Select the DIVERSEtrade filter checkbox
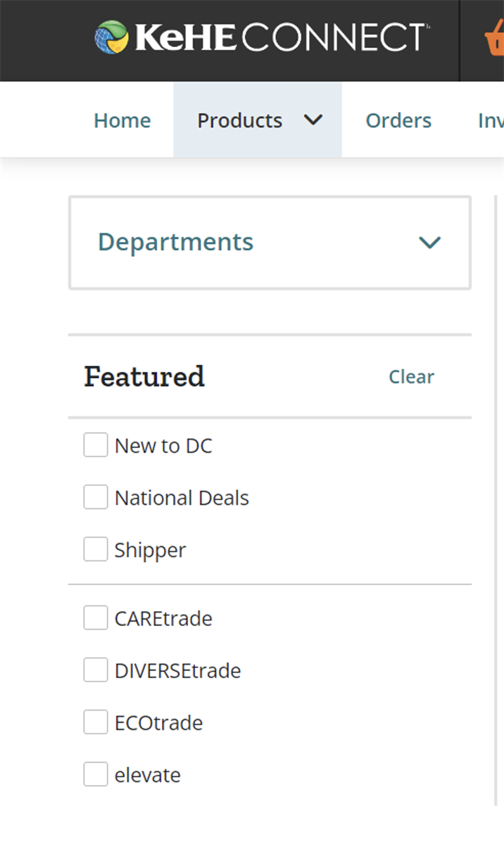Screen dimensions: 504x845 (96, 670)
